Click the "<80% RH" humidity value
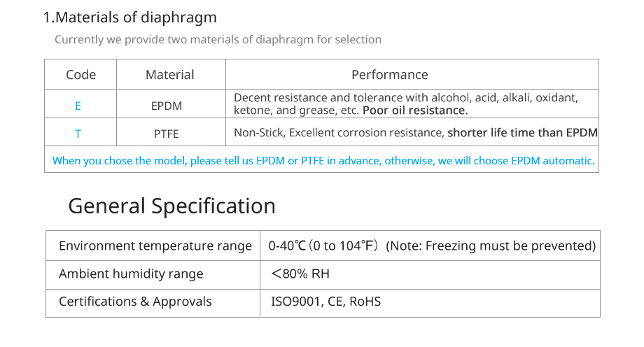 300,274
